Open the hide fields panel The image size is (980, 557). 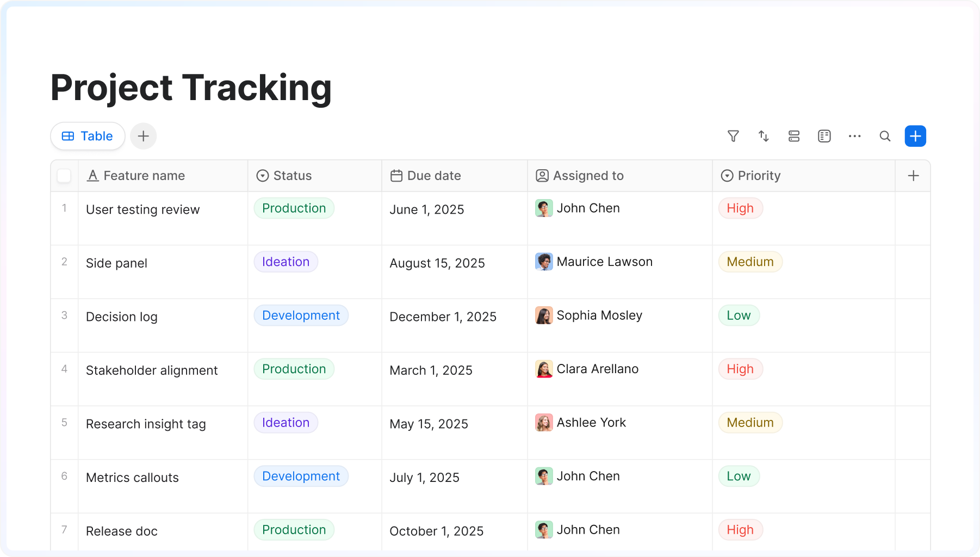(x=824, y=136)
